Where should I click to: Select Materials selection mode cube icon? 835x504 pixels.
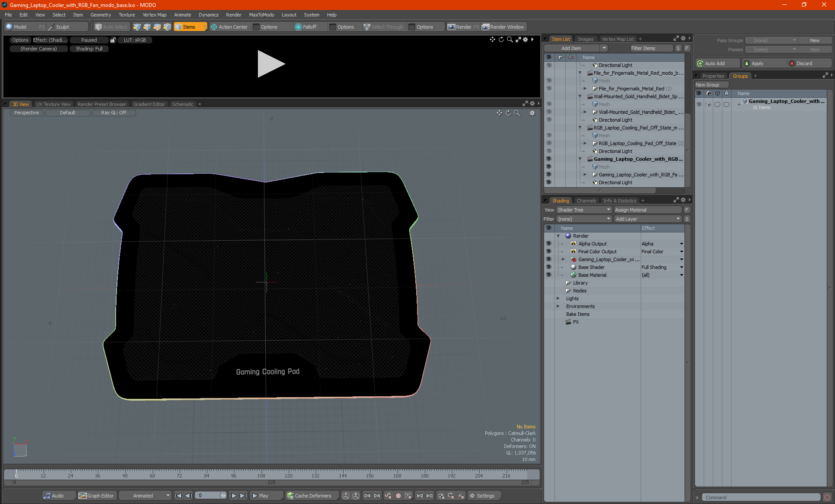point(167,27)
